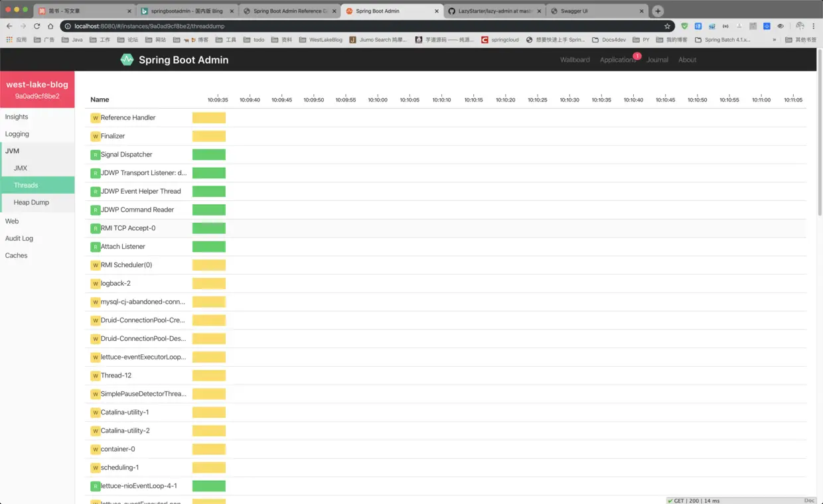Click the RMI Scheduler(0) thread name
This screenshot has width=823, height=504.
coord(126,265)
